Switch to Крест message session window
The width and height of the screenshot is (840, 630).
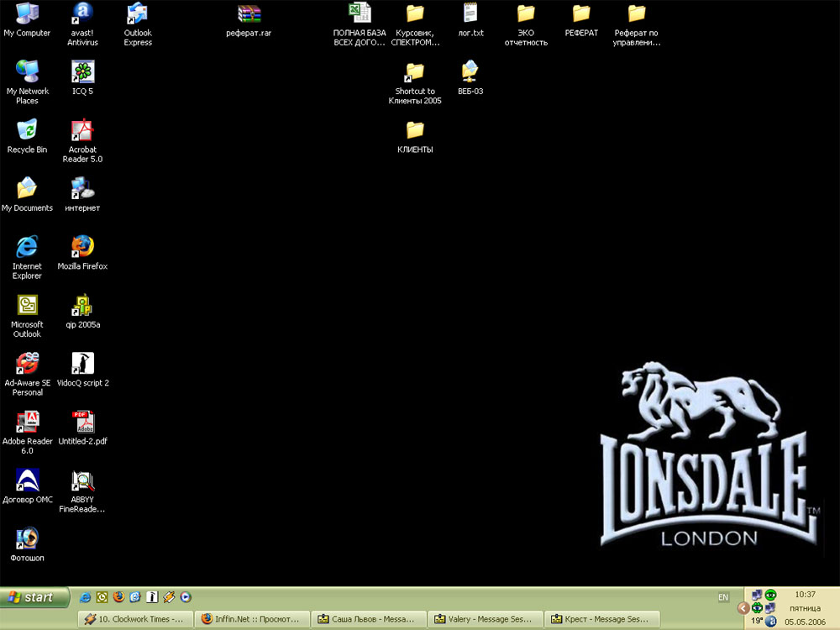click(602, 619)
